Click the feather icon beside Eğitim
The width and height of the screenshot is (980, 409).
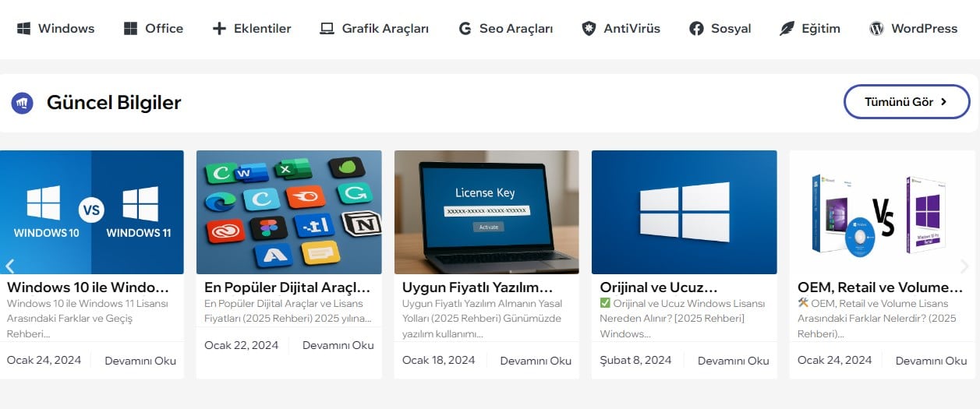point(787,29)
